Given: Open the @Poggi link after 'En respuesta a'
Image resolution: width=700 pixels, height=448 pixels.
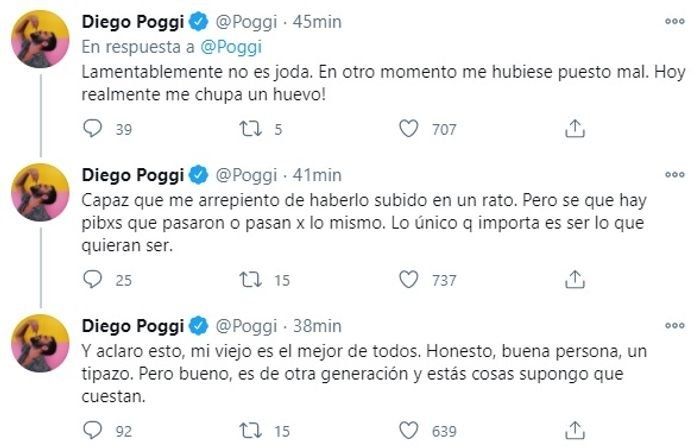Looking at the screenshot, I should (234, 46).
